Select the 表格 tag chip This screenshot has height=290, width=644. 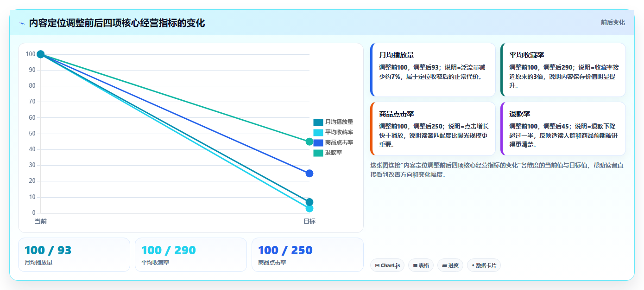[421, 265]
